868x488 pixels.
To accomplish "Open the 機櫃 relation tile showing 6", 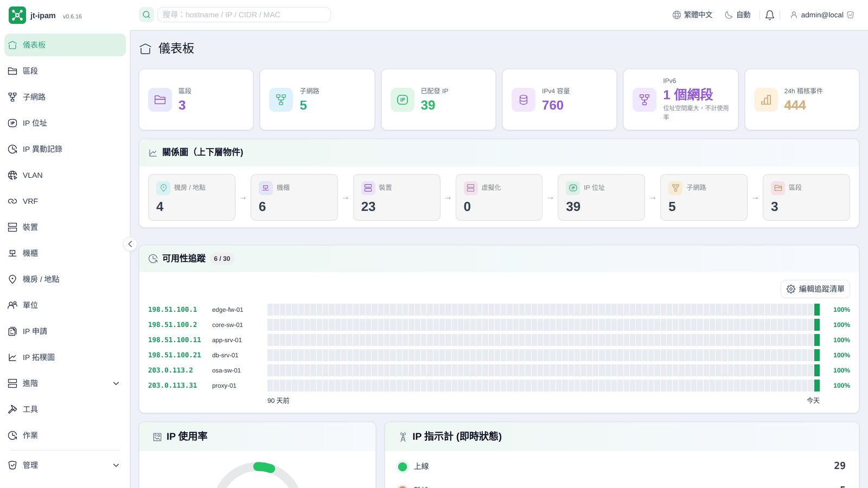I will 294,197.
